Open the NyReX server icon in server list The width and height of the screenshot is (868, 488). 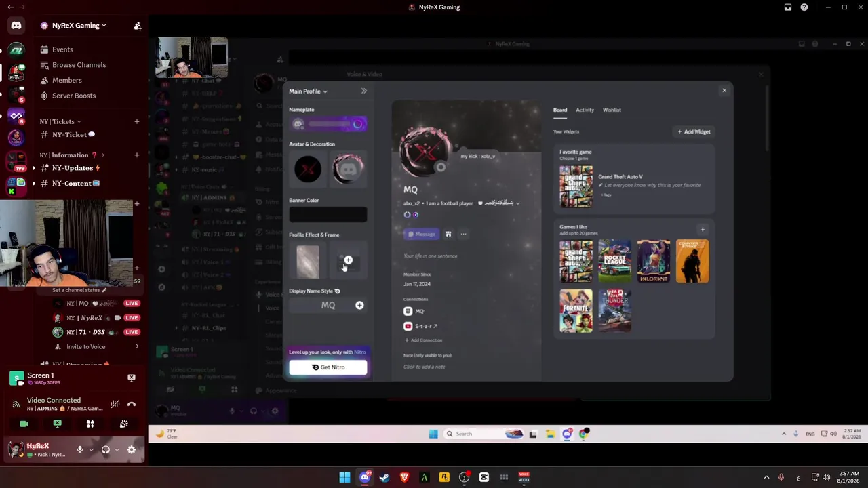pyautogui.click(x=16, y=73)
